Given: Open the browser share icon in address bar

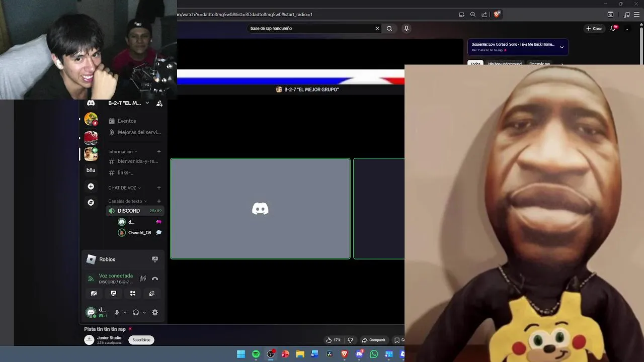Looking at the screenshot, I should pos(485,15).
